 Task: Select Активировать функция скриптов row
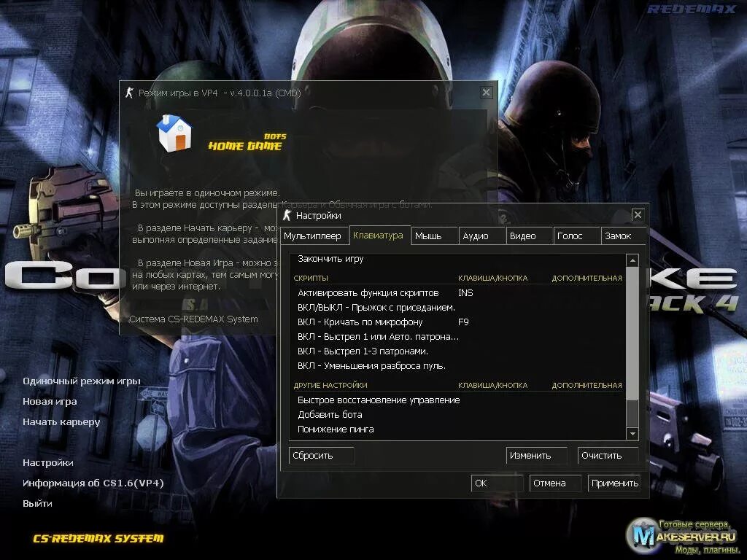point(458,293)
